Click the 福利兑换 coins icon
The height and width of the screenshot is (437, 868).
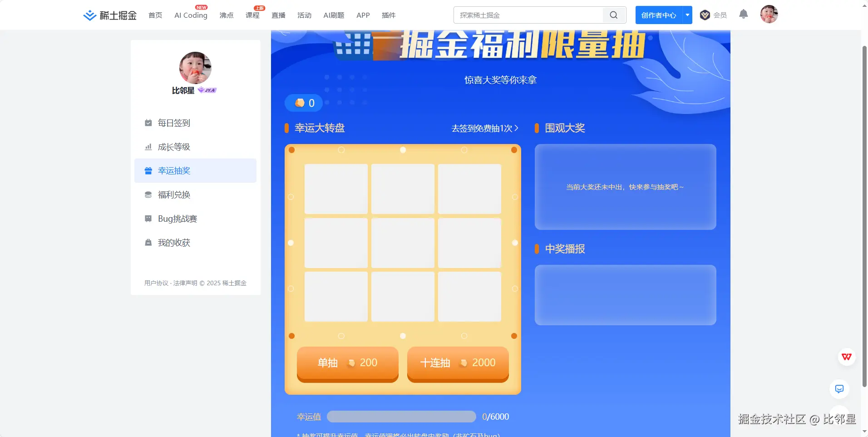coord(148,194)
